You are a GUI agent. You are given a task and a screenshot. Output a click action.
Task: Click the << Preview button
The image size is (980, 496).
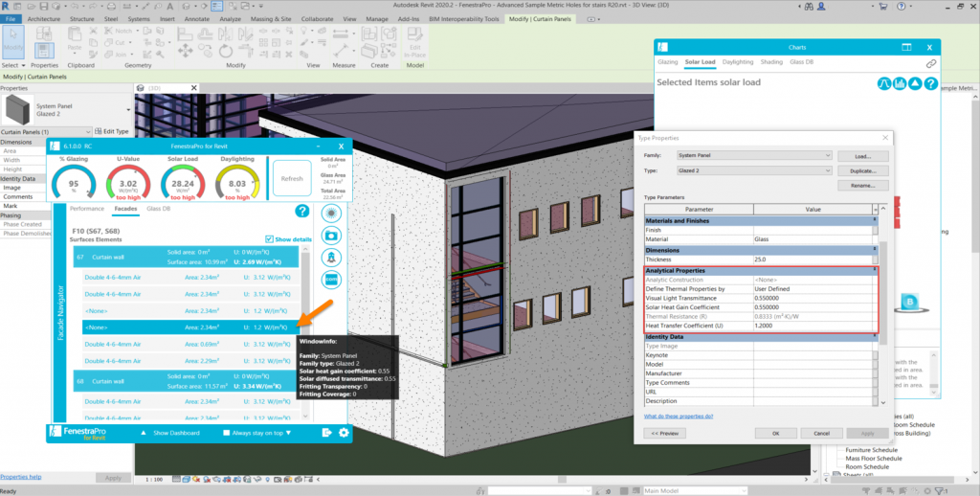point(664,433)
